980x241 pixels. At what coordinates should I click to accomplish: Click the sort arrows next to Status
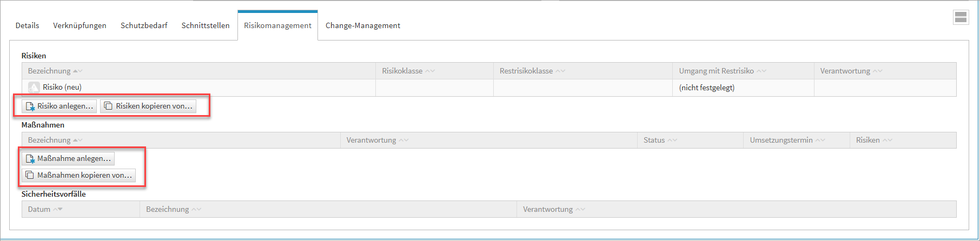[672, 140]
